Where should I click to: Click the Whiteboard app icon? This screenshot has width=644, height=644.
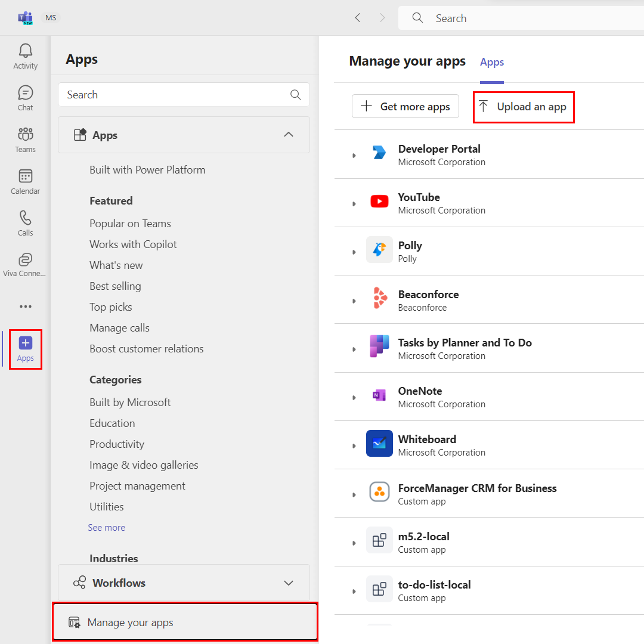[x=380, y=444]
